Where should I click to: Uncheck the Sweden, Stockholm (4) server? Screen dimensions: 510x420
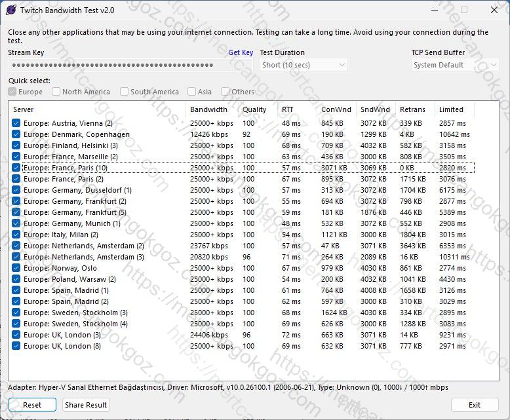pos(16,324)
